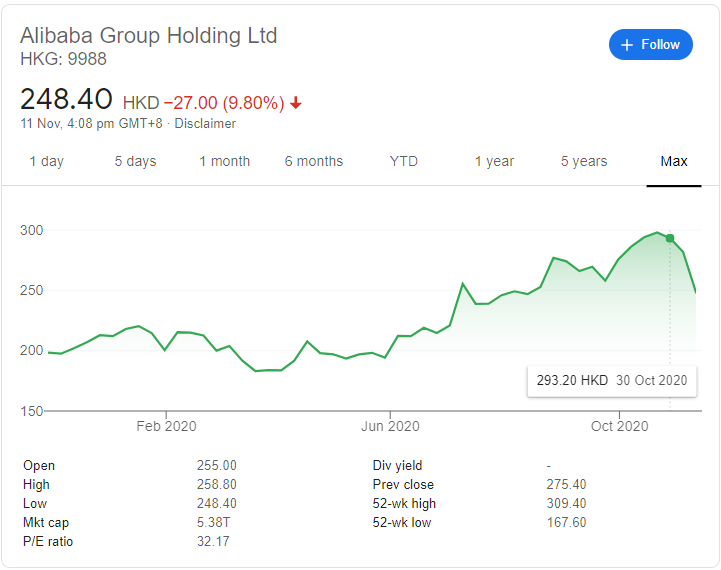Switch to the 1 day tab
This screenshot has width=721, height=570.
(x=46, y=161)
